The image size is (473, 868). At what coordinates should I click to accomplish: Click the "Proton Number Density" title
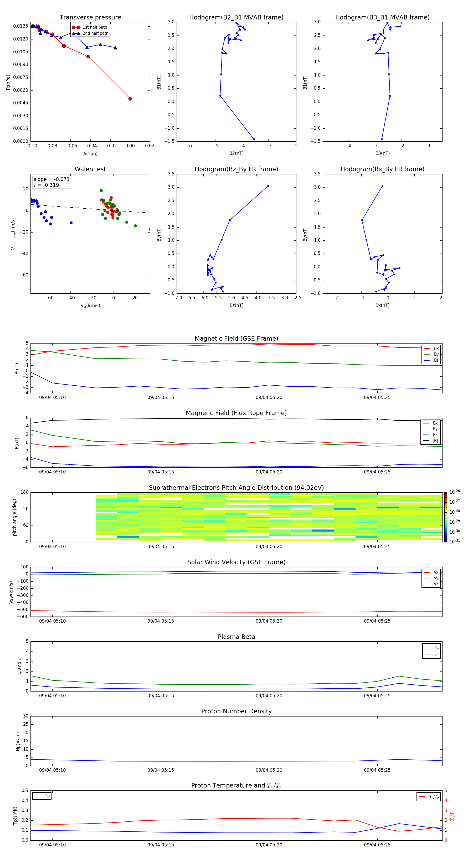click(236, 711)
